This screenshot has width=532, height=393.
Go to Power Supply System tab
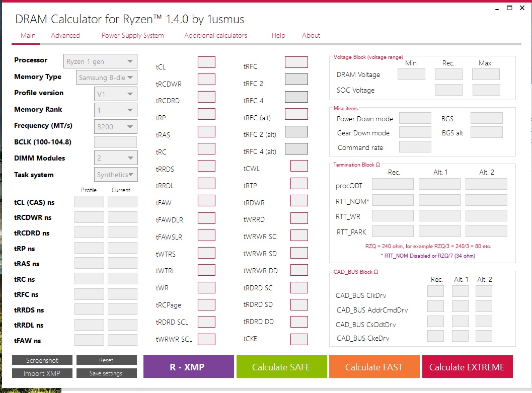tap(133, 35)
